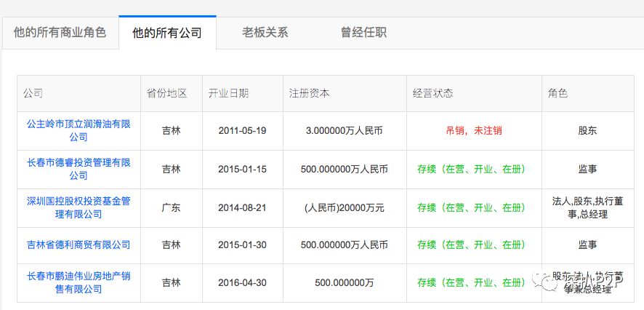Click 存续 status in 长春市德睿 row

click(x=472, y=169)
